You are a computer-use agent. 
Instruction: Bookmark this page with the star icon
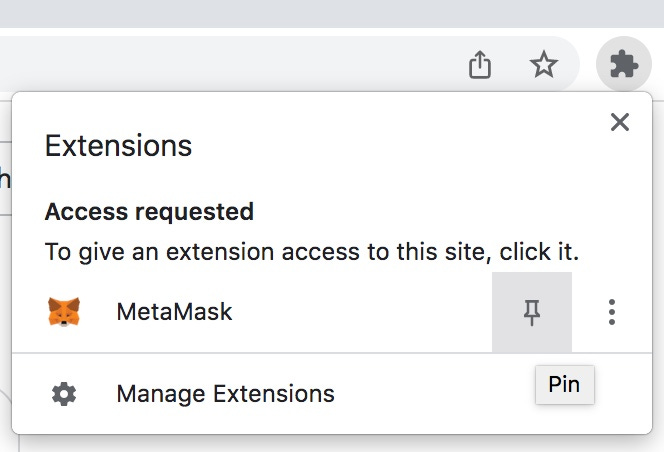coord(544,64)
